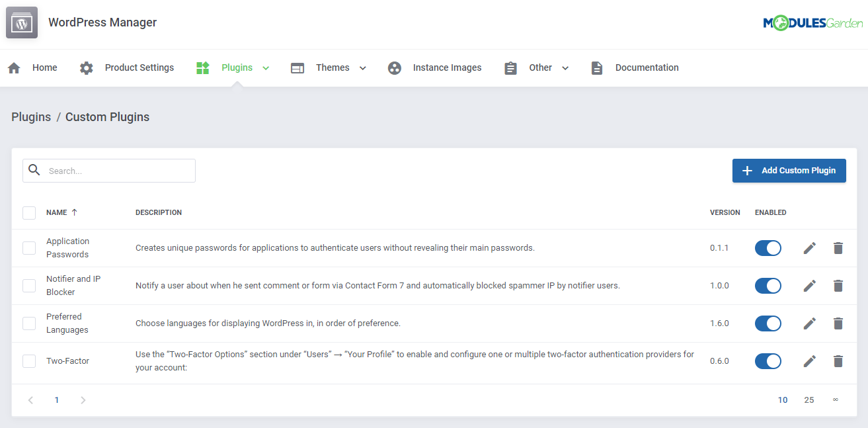Screen dimensions: 868x428
Task: Open Product Settings menu item
Action: pyautogui.click(x=139, y=67)
